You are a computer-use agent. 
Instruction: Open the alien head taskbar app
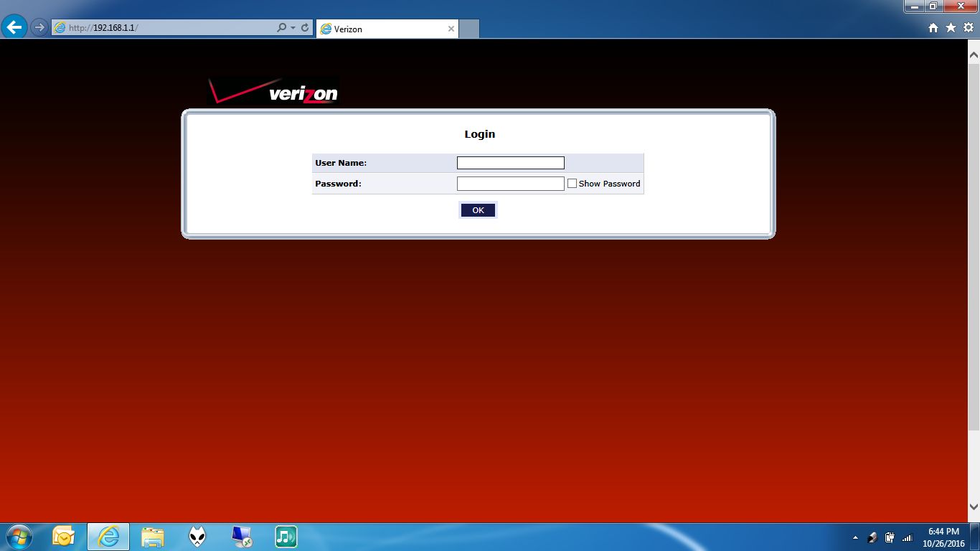(197, 537)
